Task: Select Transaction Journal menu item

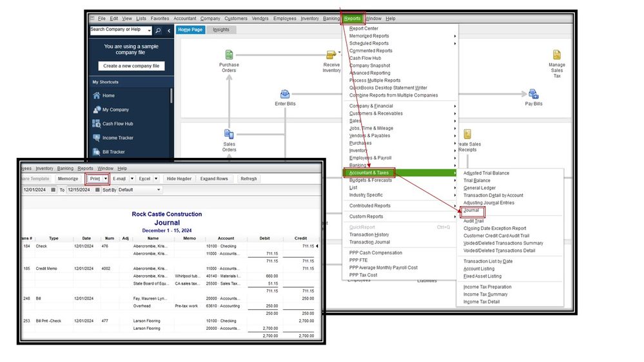Action: (x=369, y=242)
